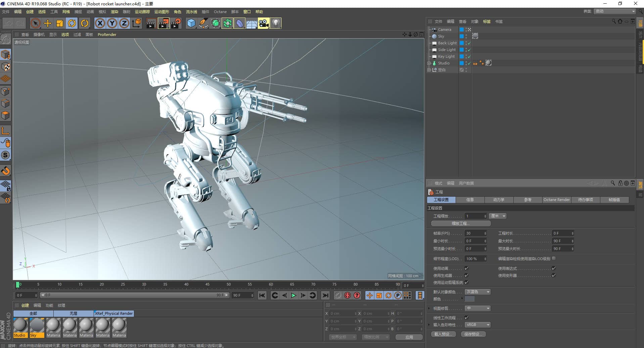
Task: Click the coordinate system icon
Action: 136,23
